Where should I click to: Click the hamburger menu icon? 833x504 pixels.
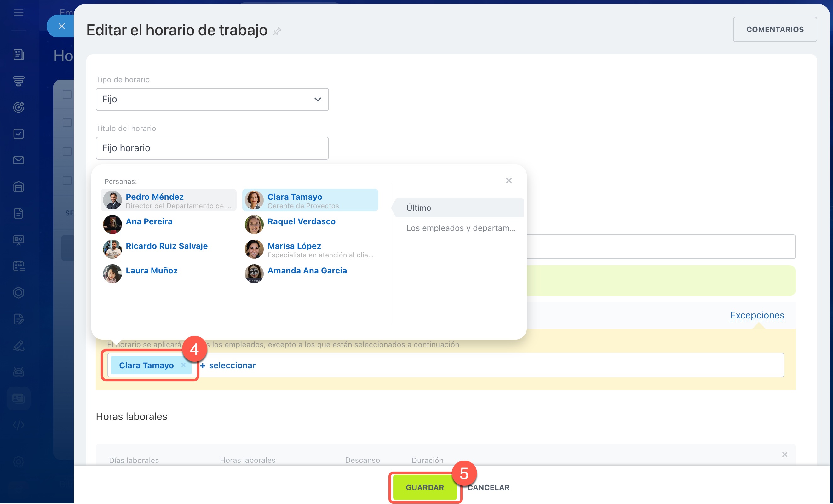point(19,13)
